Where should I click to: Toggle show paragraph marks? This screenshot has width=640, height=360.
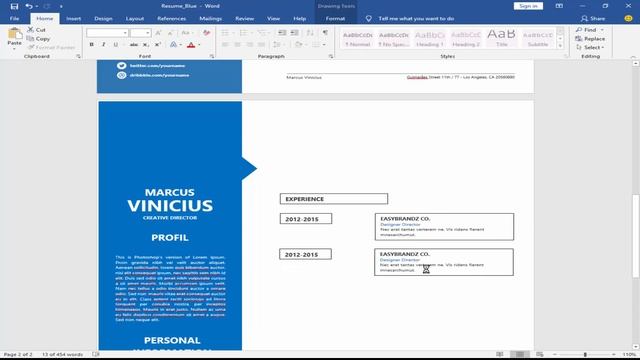(325, 33)
